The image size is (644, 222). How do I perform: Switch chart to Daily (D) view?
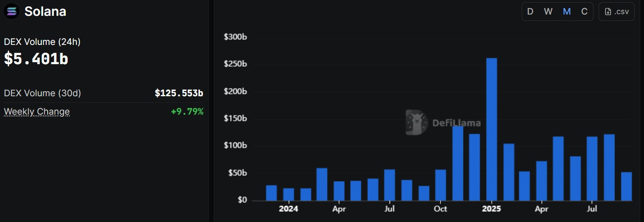click(x=530, y=12)
